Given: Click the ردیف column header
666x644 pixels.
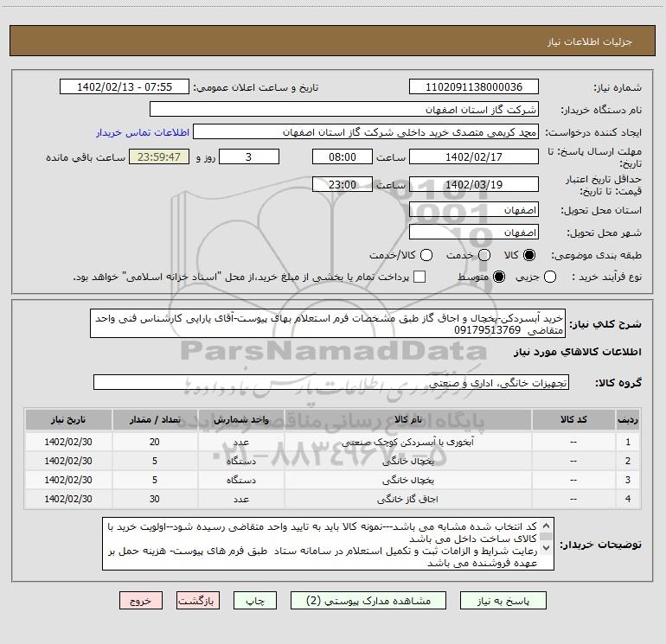Looking at the screenshot, I should (x=628, y=420).
